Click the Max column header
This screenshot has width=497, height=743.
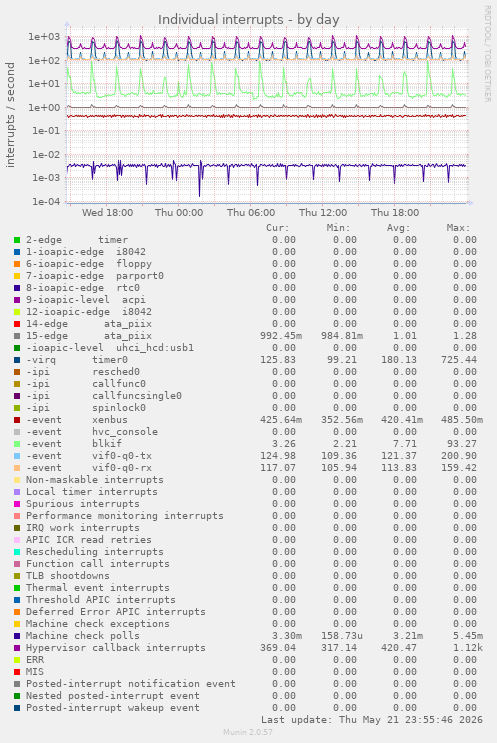tap(458, 228)
